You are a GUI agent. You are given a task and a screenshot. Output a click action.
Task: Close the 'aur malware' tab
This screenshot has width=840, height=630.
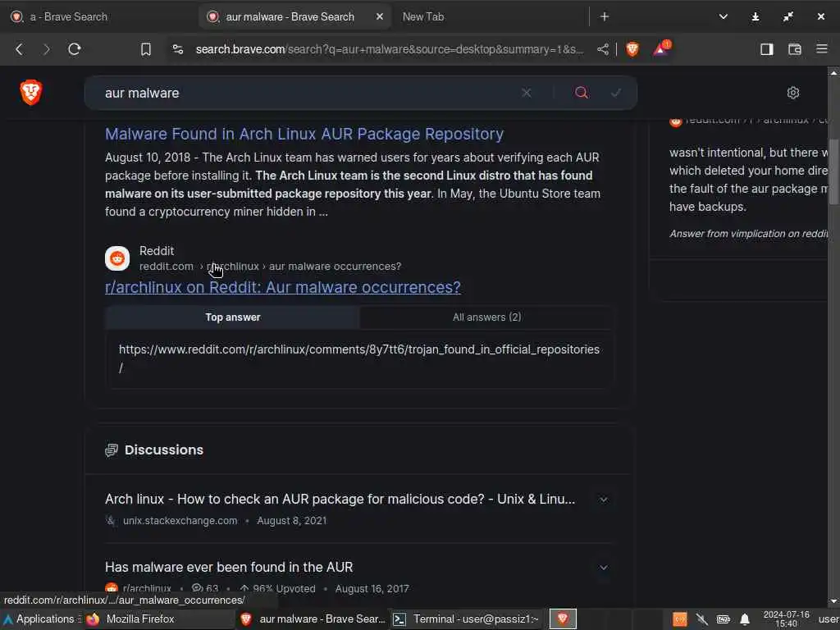pyautogui.click(x=379, y=16)
